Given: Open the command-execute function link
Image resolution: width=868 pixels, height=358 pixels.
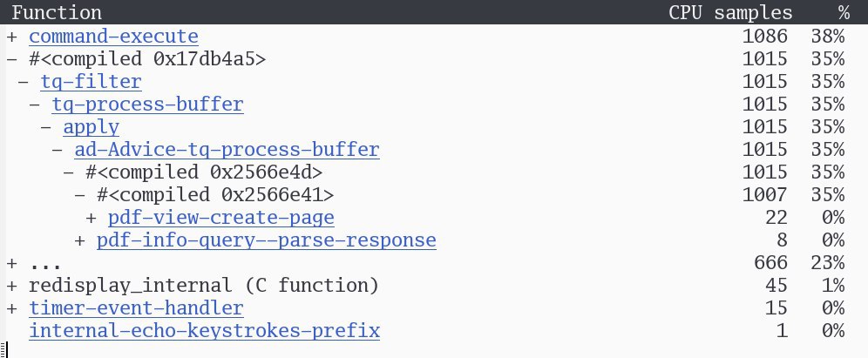Looking at the screenshot, I should 113,37.
